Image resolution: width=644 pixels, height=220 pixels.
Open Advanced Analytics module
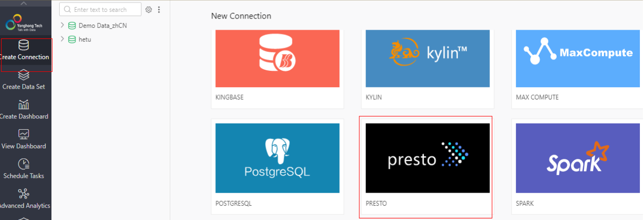point(24,199)
